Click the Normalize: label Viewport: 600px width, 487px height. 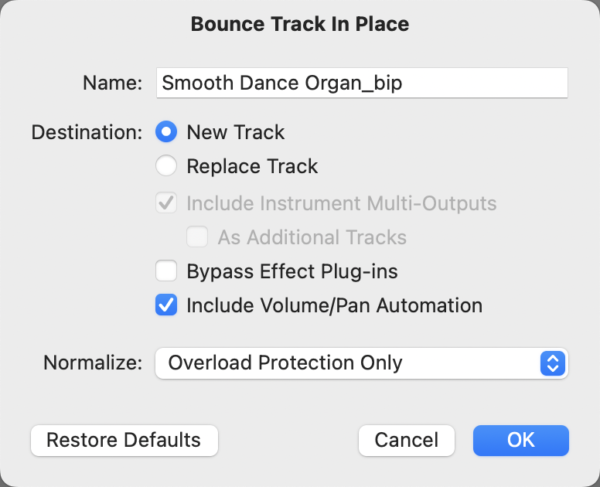coord(93,363)
